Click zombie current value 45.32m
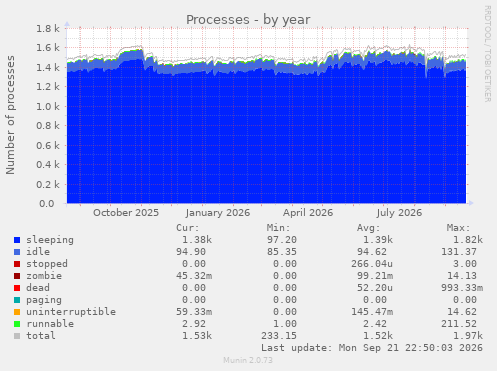 click(194, 276)
